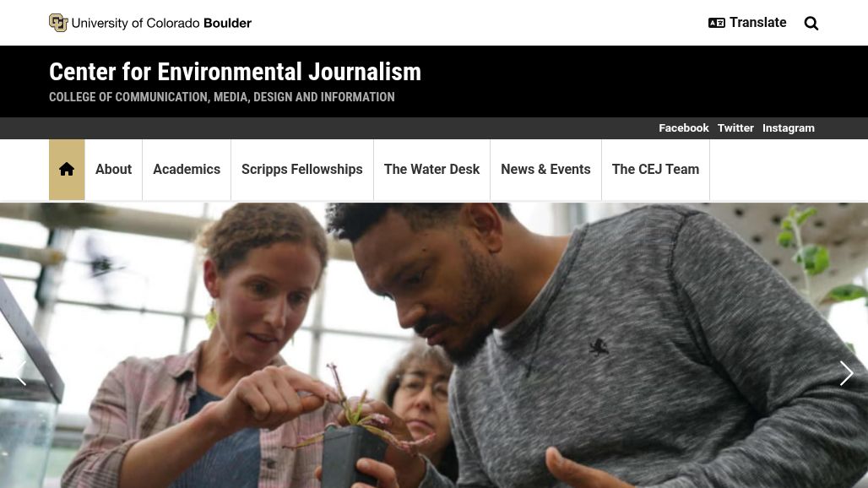Open the Academics menu item
This screenshot has height=488, width=868.
187,170
